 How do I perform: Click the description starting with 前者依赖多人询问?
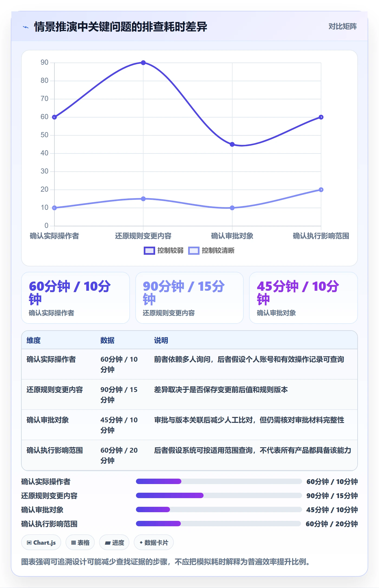(x=249, y=359)
